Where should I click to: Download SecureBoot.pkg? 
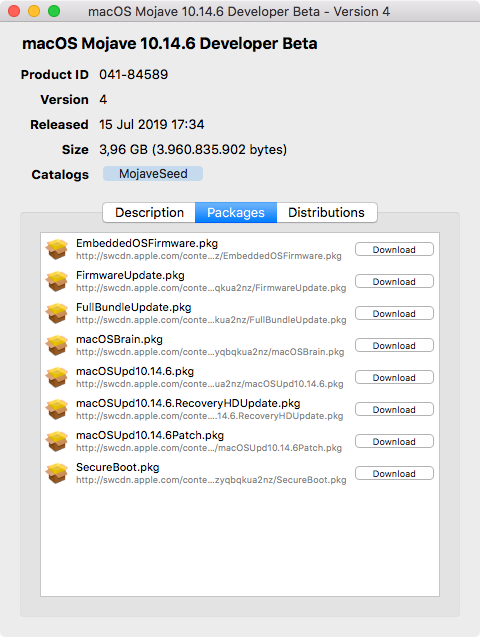tap(394, 474)
